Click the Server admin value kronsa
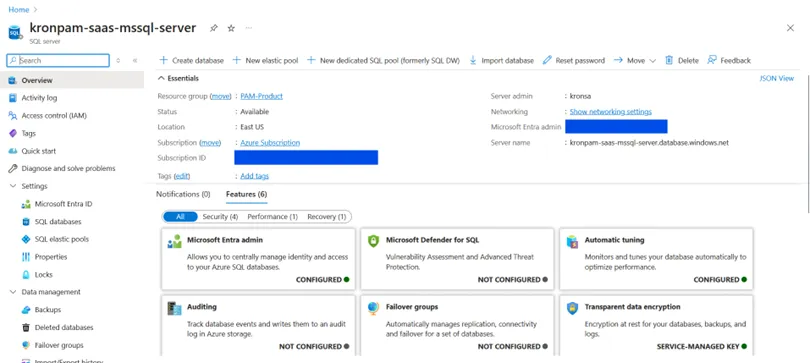The width and height of the screenshot is (810, 363). pos(581,96)
